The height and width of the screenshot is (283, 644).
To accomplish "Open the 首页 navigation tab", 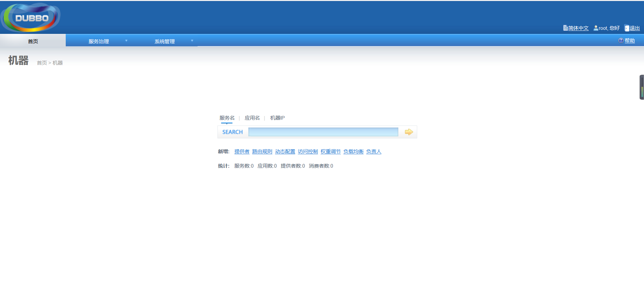I will [33, 41].
